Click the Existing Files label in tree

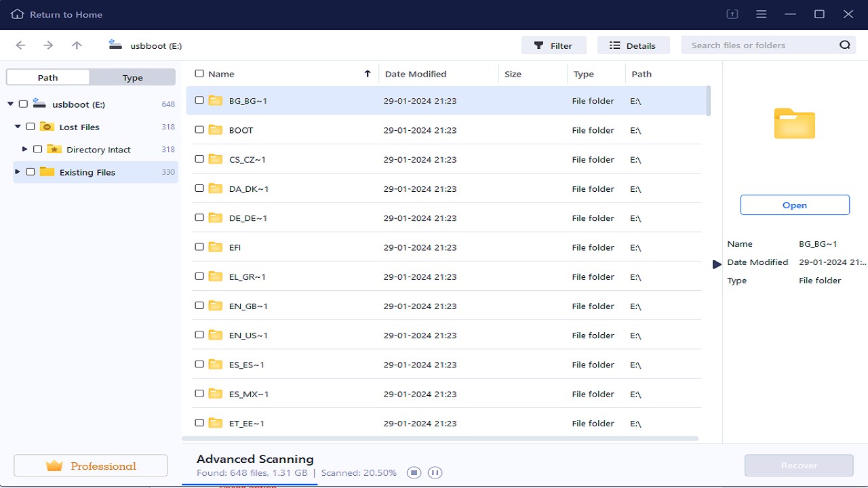point(87,172)
